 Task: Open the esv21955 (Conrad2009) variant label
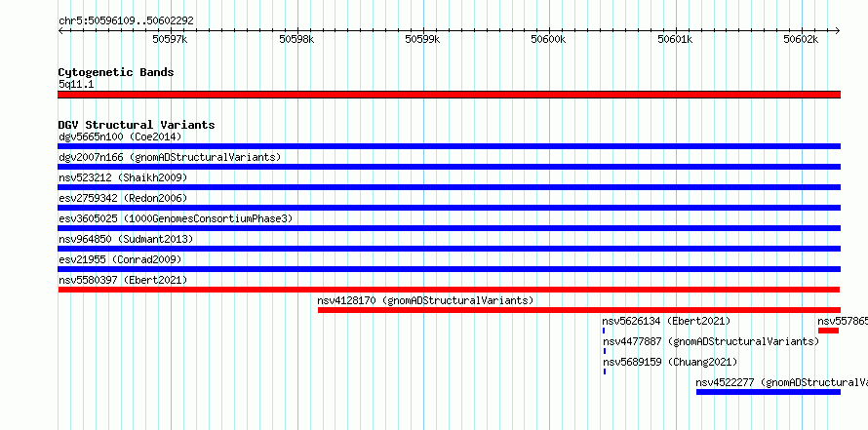click(120, 259)
